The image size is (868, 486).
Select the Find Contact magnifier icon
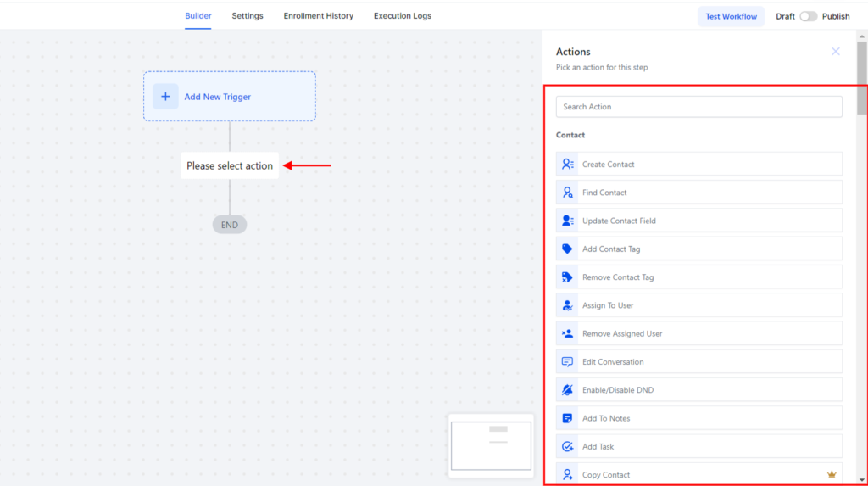[567, 193]
